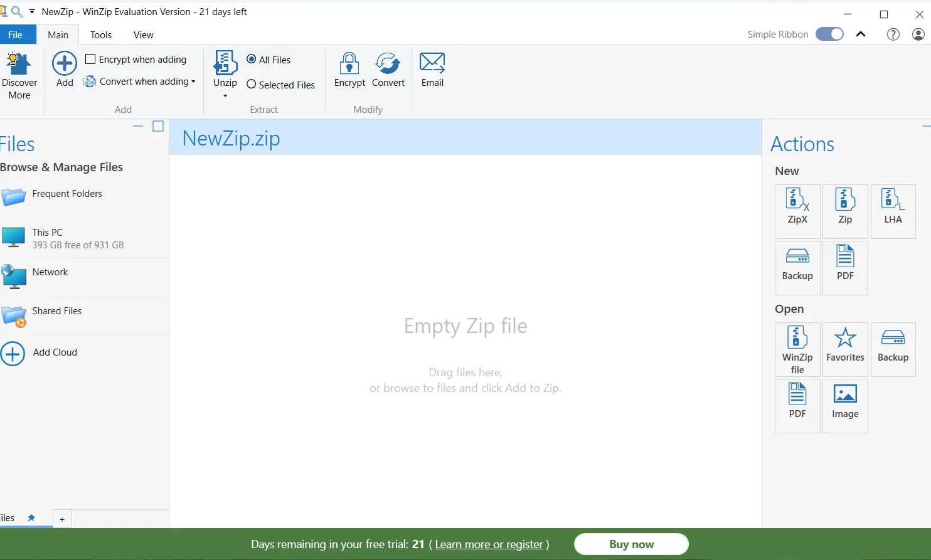This screenshot has height=560, width=931.
Task: Maximize the Files pane
Action: (158, 126)
